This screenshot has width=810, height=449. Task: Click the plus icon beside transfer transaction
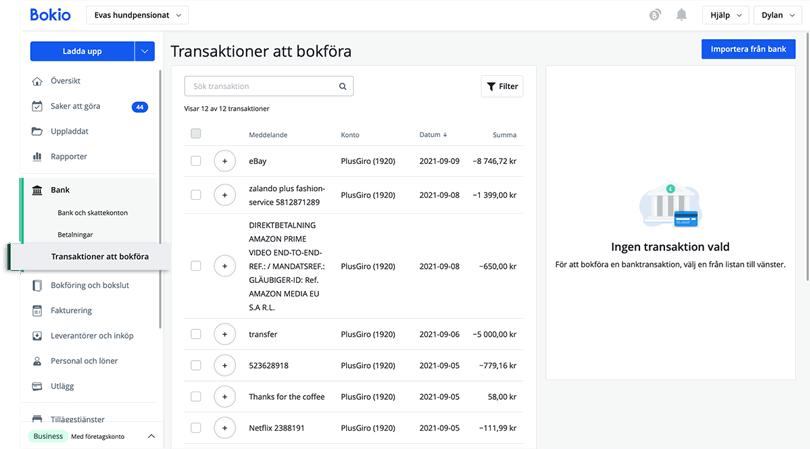[225, 334]
